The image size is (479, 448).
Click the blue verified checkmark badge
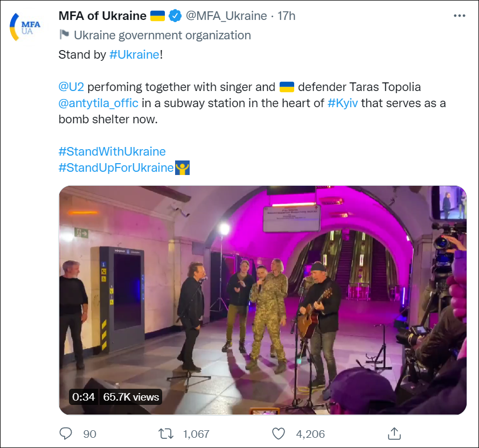pyautogui.click(x=175, y=16)
